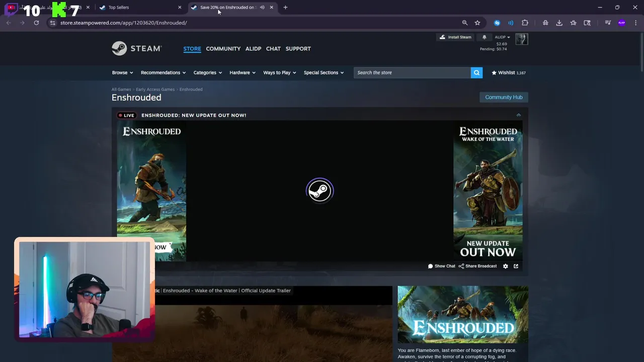The width and height of the screenshot is (644, 362).
Task: Open the Community Hub button
Action: [x=504, y=97]
